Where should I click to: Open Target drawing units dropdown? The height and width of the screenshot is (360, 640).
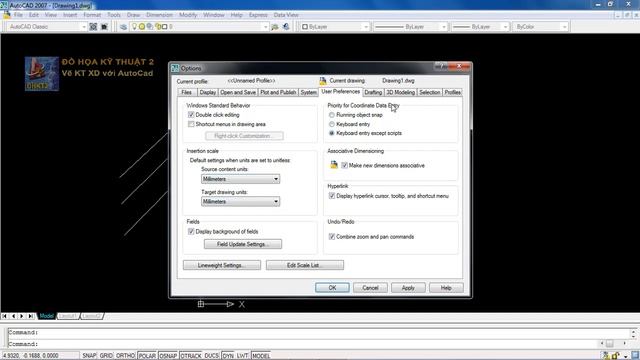coord(240,201)
